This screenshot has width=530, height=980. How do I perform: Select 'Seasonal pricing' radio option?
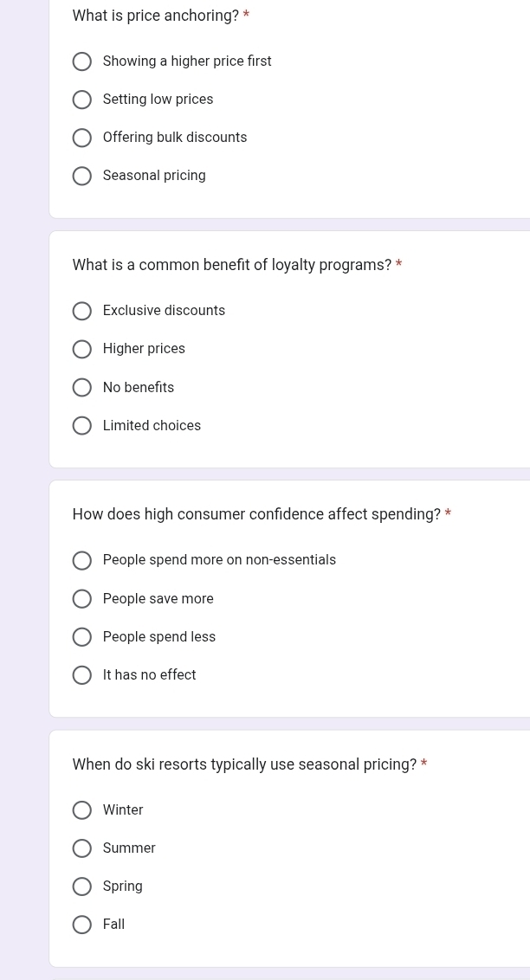click(82, 176)
